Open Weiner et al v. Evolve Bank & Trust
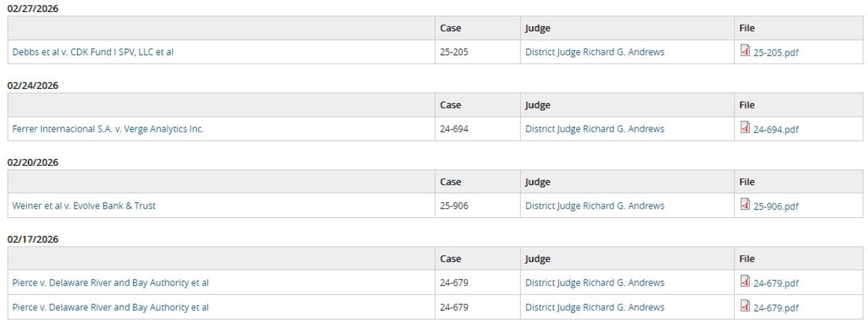 tap(84, 206)
